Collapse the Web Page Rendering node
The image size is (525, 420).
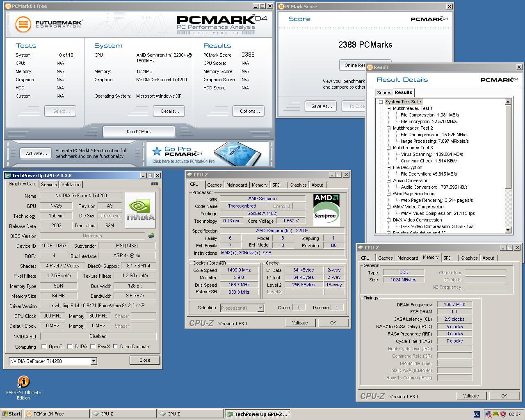point(389,194)
